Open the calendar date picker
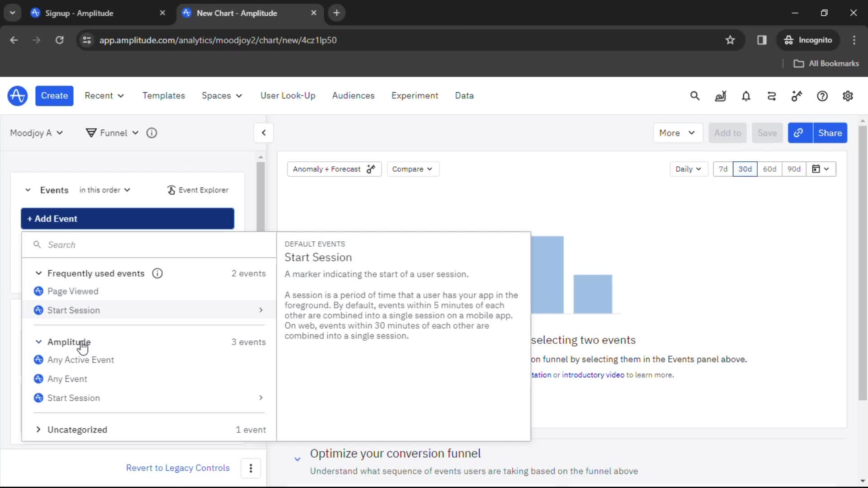The image size is (868, 488). tap(821, 169)
